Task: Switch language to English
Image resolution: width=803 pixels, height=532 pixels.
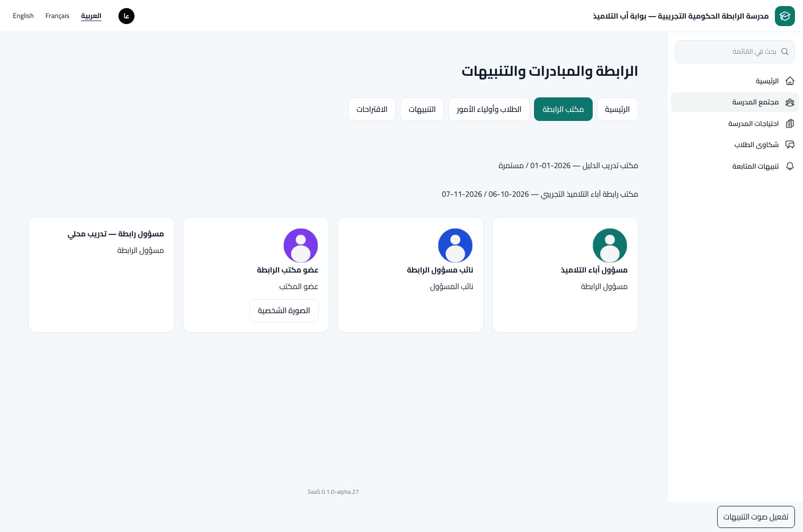Action: pos(23,16)
